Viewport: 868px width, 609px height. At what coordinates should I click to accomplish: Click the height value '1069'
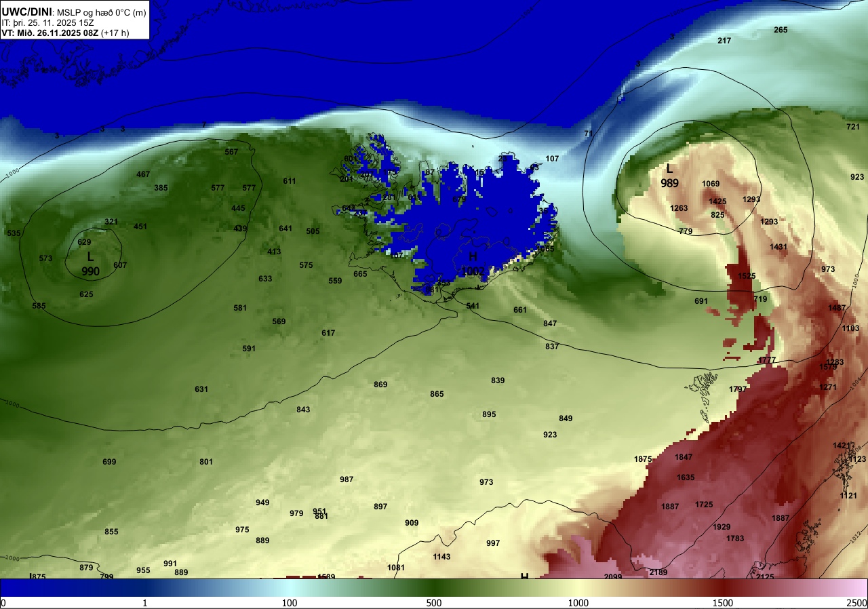711,184
